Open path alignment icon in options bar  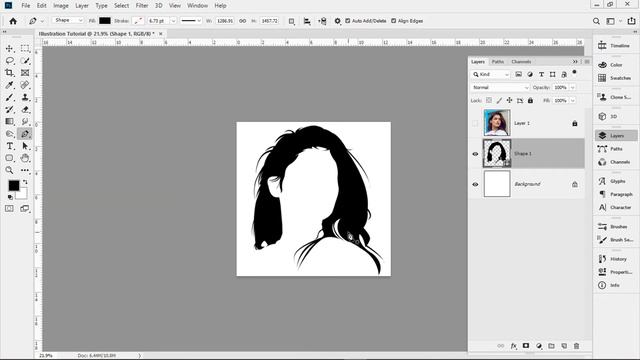tap(307, 21)
